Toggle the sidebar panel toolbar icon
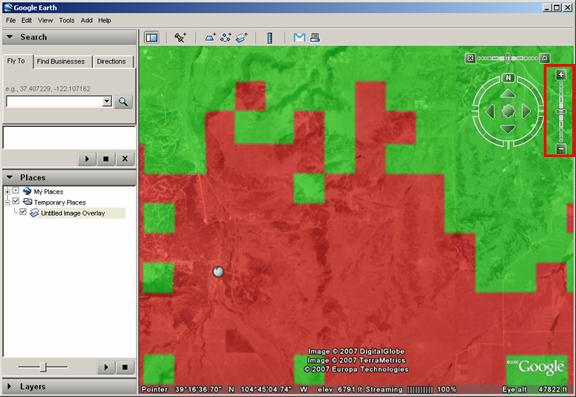The width and height of the screenshot is (576, 397). 151,37
